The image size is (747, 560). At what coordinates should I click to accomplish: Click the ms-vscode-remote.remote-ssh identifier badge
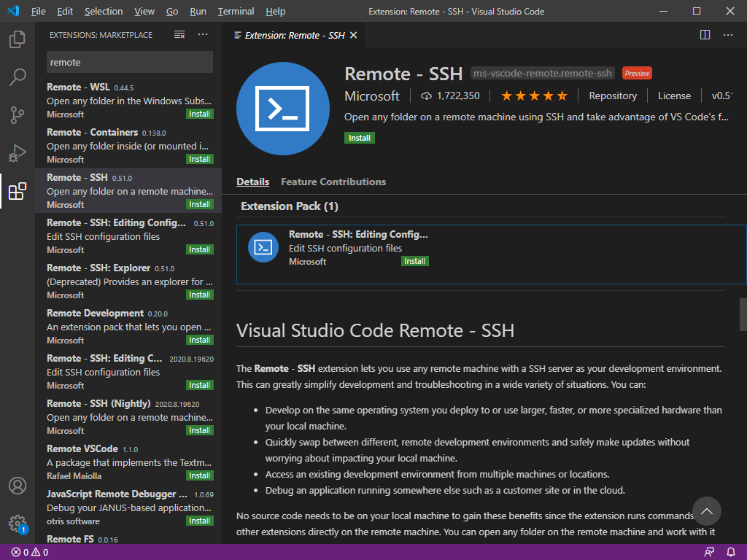click(542, 74)
